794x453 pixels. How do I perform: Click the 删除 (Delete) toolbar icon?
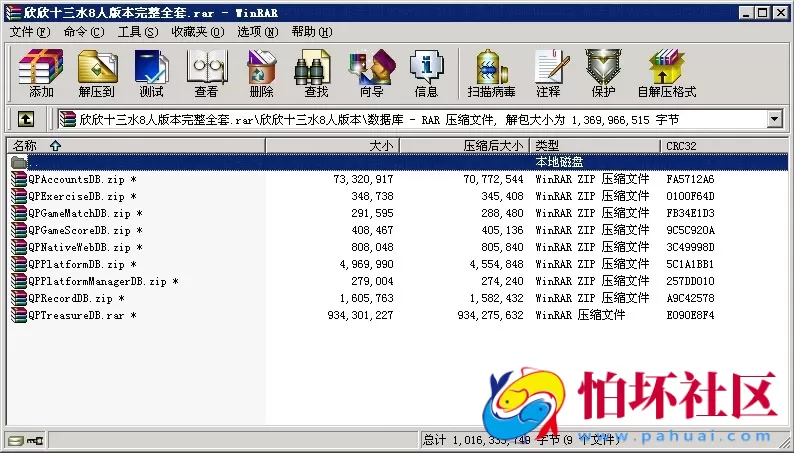pos(261,74)
